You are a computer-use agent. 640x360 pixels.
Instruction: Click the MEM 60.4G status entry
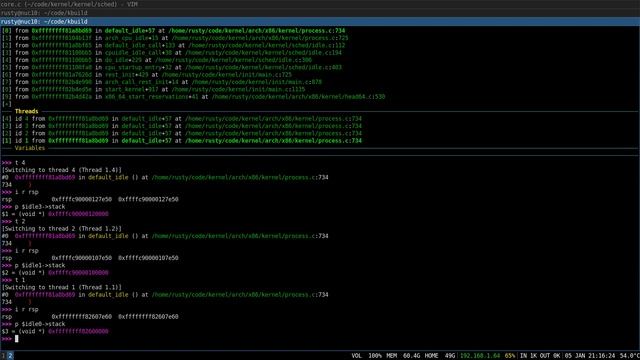pyautogui.click(x=403, y=356)
